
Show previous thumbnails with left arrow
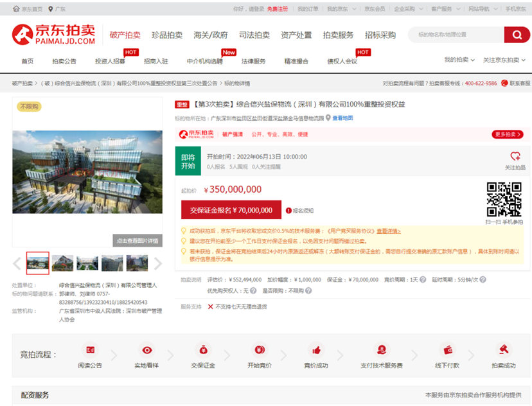[x=17, y=263]
